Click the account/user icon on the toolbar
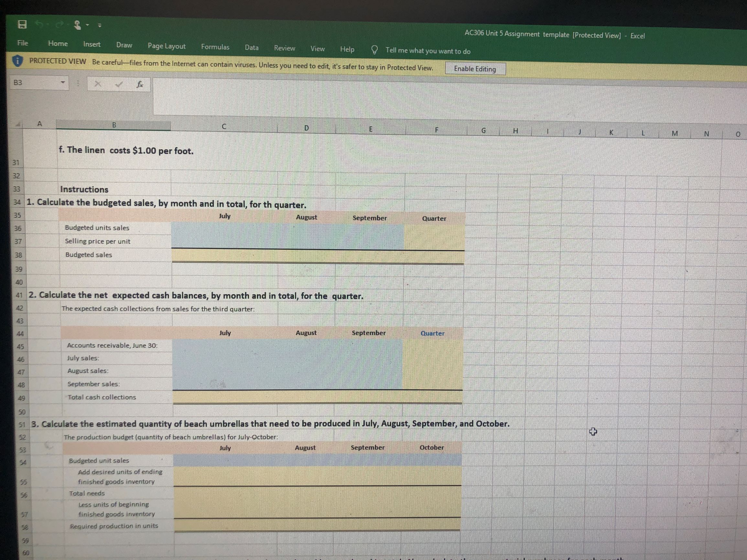 (78, 24)
